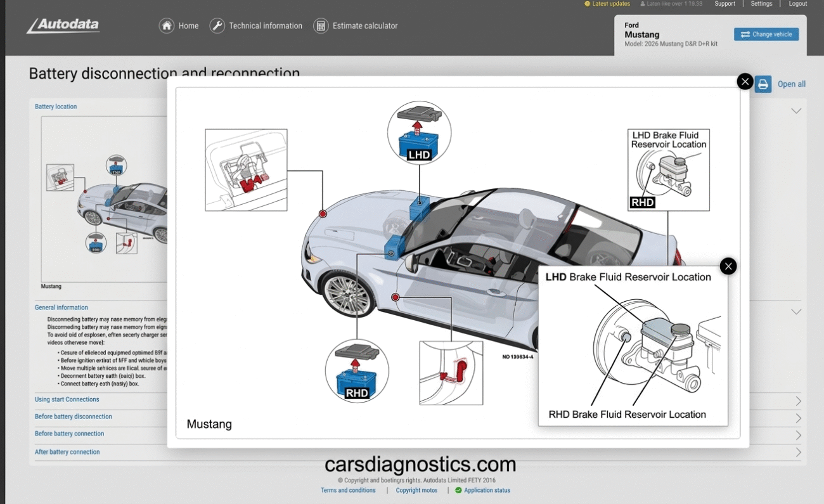This screenshot has width=824, height=504.
Task: Click After battery connection heading
Action: (67, 452)
